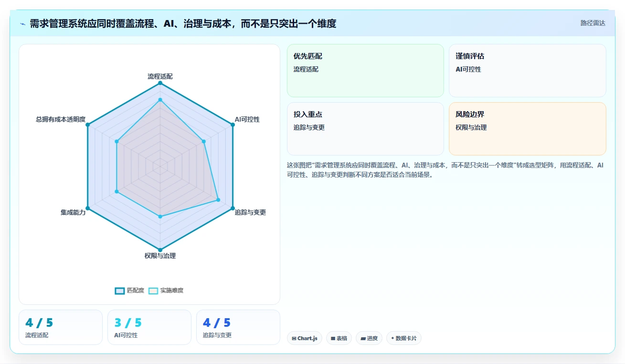Screen dimensions: 625x364
Task: Click the 数据卡片 chip
Action: coord(404,338)
